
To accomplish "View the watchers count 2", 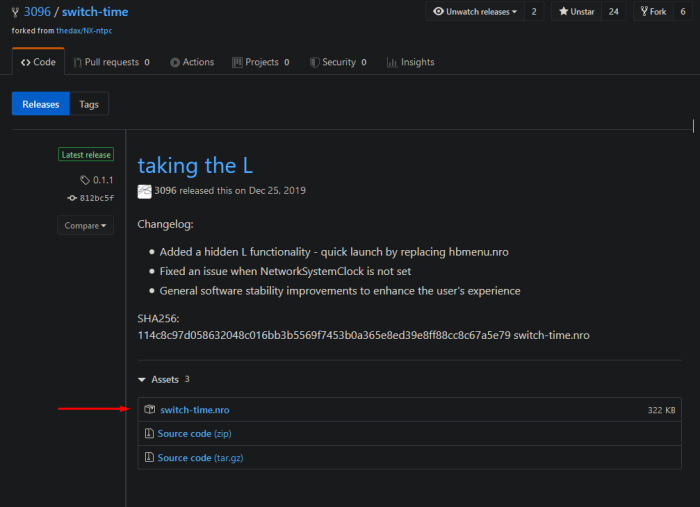I will tap(534, 12).
